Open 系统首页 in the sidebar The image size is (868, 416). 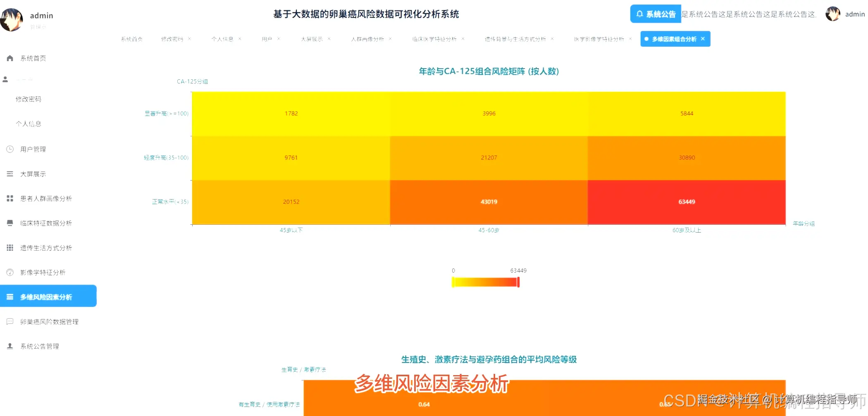click(x=33, y=58)
